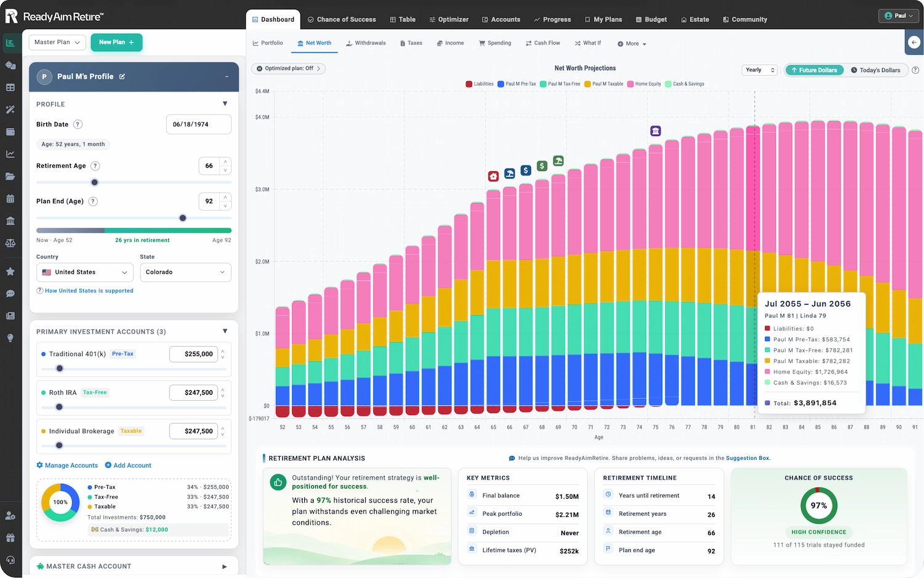This screenshot has width=924, height=578.
Task: Click Add Account link
Action: [128, 465]
